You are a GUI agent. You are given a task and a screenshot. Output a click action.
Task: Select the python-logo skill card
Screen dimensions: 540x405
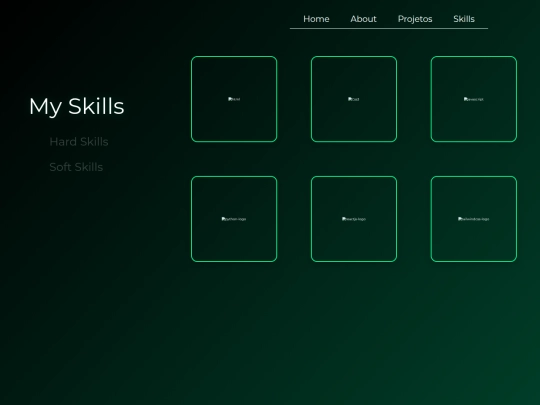tap(234, 219)
